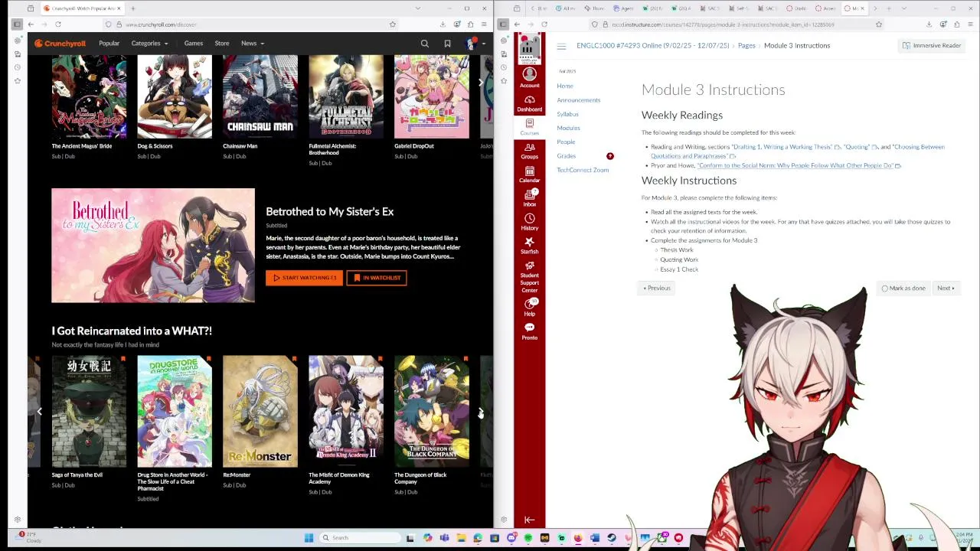Expand the Crunchyroll Categories dropdown
This screenshot has width=980, height=551.
pyautogui.click(x=149, y=44)
